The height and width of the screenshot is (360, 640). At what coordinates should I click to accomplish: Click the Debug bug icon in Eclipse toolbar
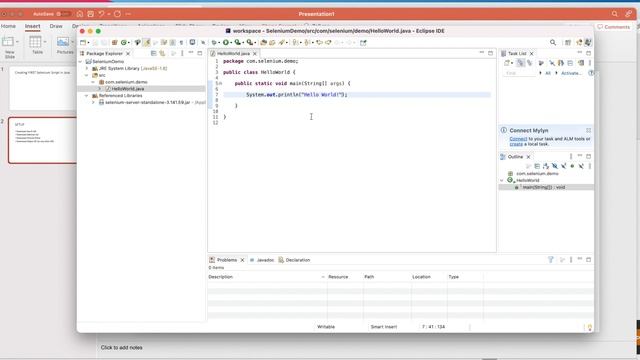[214, 42]
